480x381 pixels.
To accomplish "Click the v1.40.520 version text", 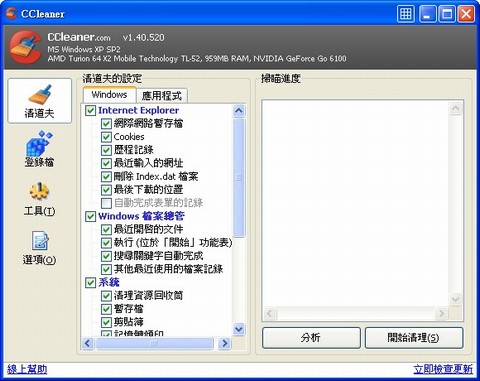I will coord(143,38).
